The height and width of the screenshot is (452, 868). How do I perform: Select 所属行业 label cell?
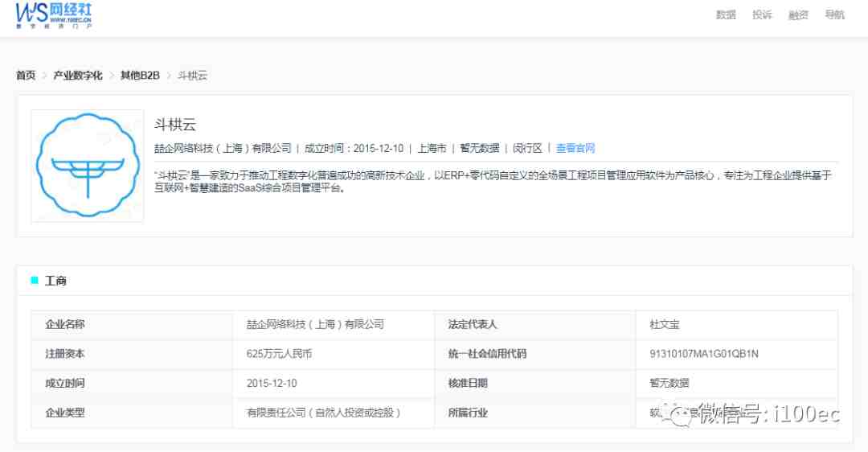point(534,413)
